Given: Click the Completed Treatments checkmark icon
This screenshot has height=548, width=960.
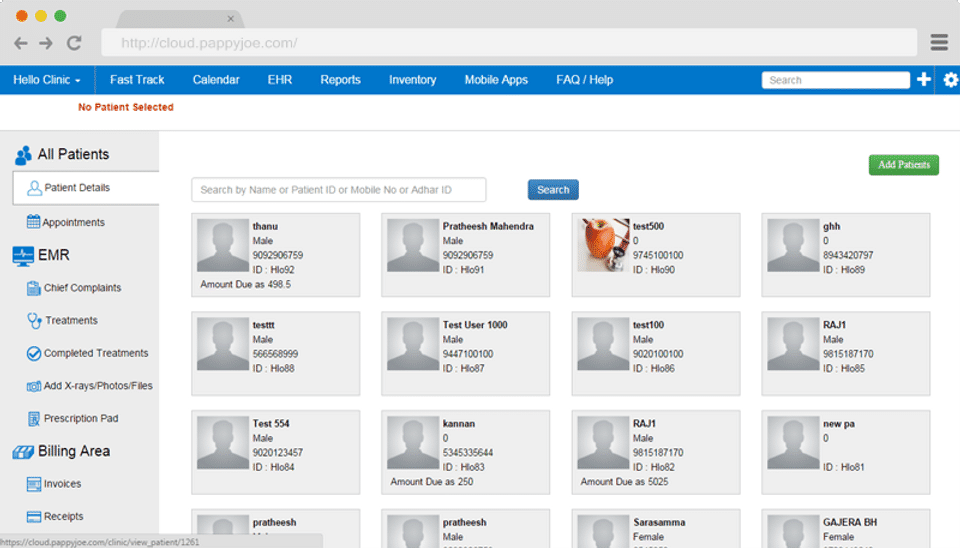Looking at the screenshot, I should coord(34,353).
